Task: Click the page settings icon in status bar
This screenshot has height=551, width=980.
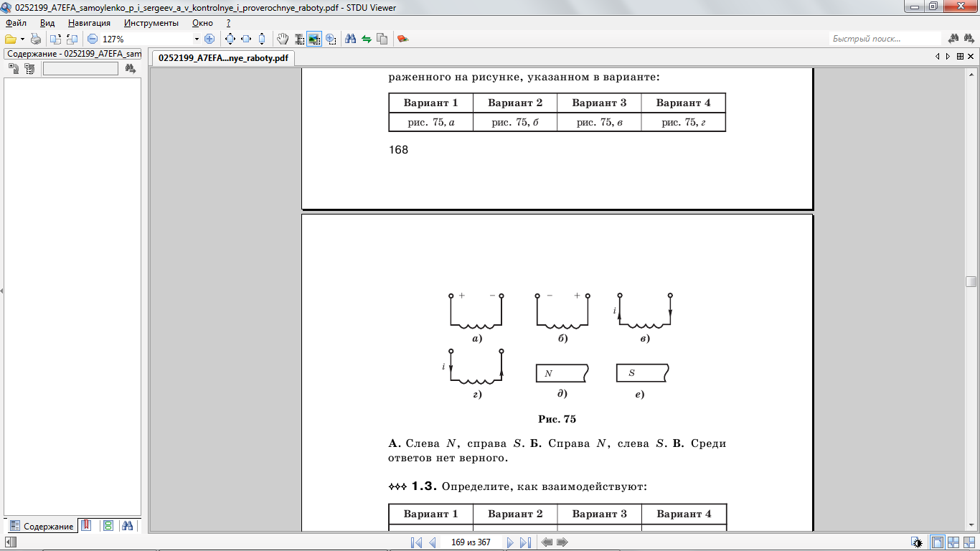Action: pyautogui.click(x=917, y=542)
